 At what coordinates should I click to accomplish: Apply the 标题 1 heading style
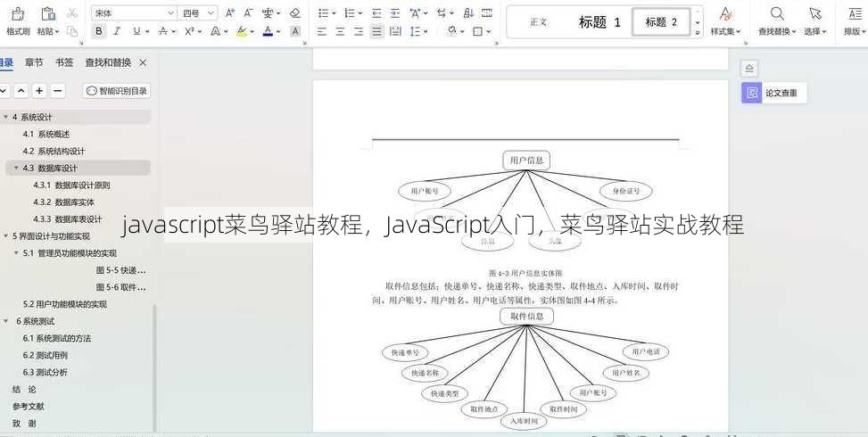(x=599, y=22)
